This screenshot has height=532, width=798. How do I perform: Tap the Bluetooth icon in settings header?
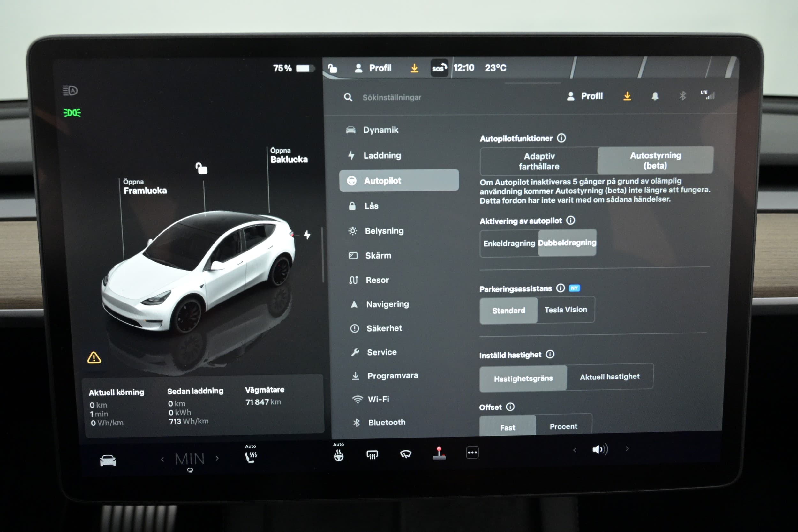682,96
